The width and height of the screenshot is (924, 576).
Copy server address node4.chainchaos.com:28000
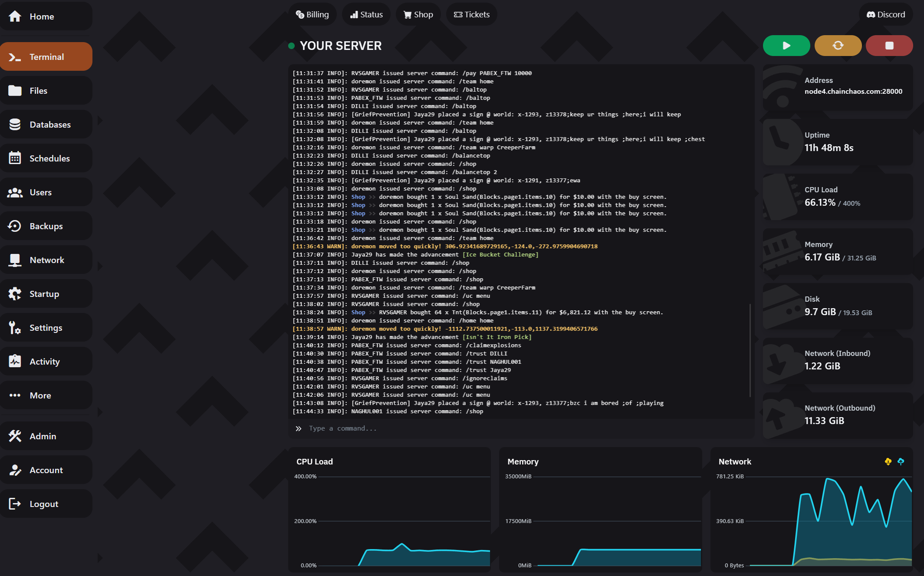click(853, 92)
